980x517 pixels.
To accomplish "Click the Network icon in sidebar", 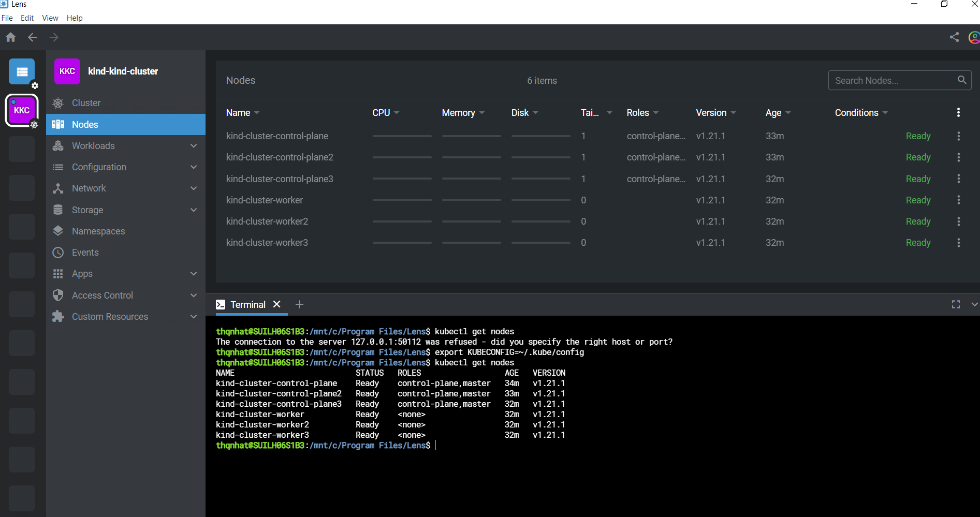I will (x=58, y=188).
